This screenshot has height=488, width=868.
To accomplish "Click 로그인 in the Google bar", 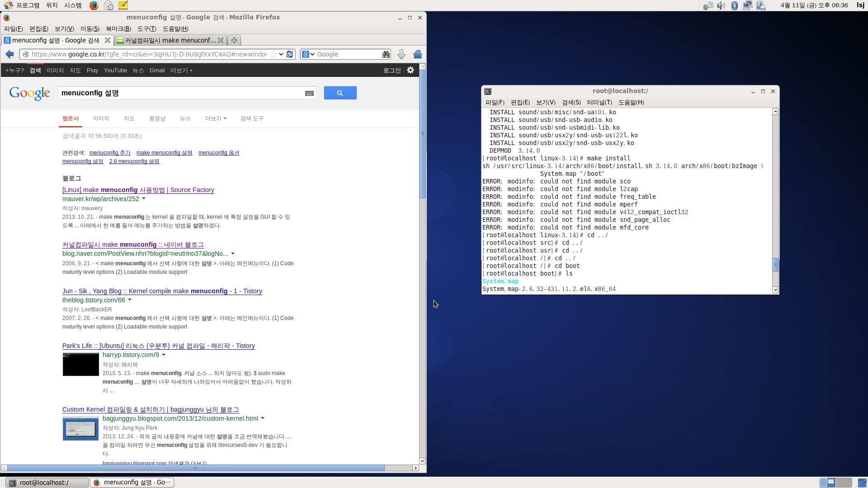I will point(392,70).
